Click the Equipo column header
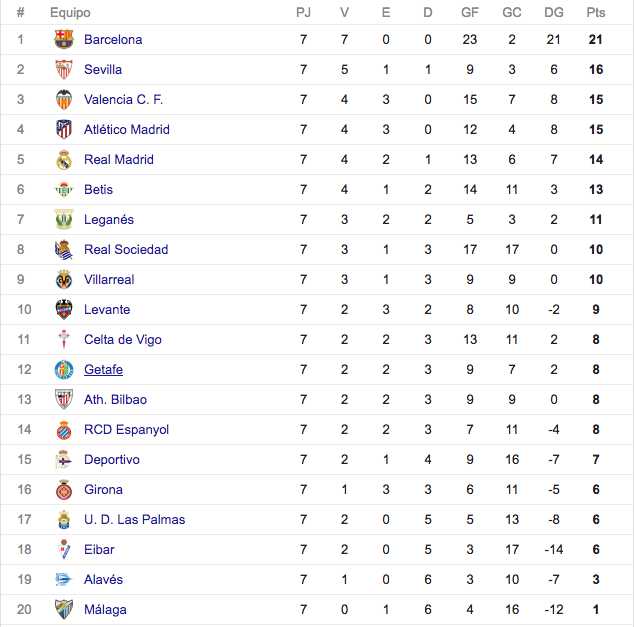This screenshot has width=634, height=627. point(70,13)
